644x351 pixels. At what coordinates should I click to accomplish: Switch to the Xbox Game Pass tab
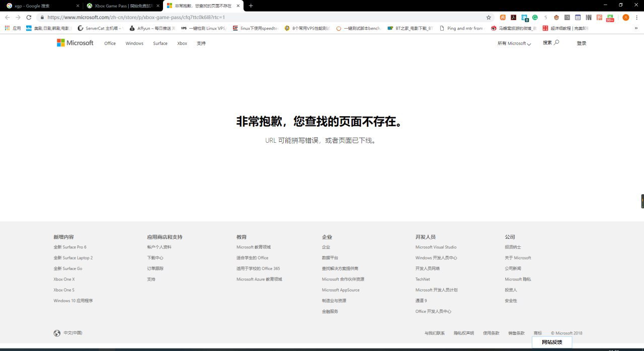point(121,6)
